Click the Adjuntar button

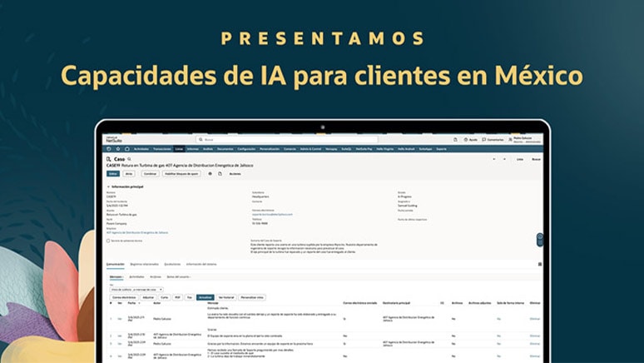148,297
